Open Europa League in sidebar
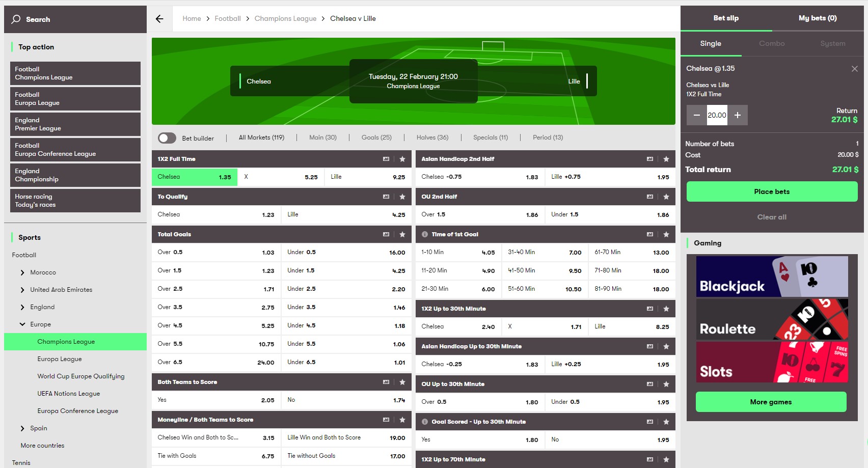Image resolution: width=868 pixels, height=468 pixels. pyautogui.click(x=60, y=359)
